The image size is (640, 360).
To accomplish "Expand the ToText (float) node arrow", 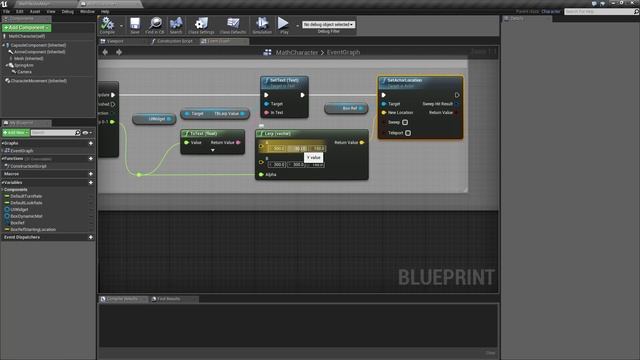I will 213,150.
